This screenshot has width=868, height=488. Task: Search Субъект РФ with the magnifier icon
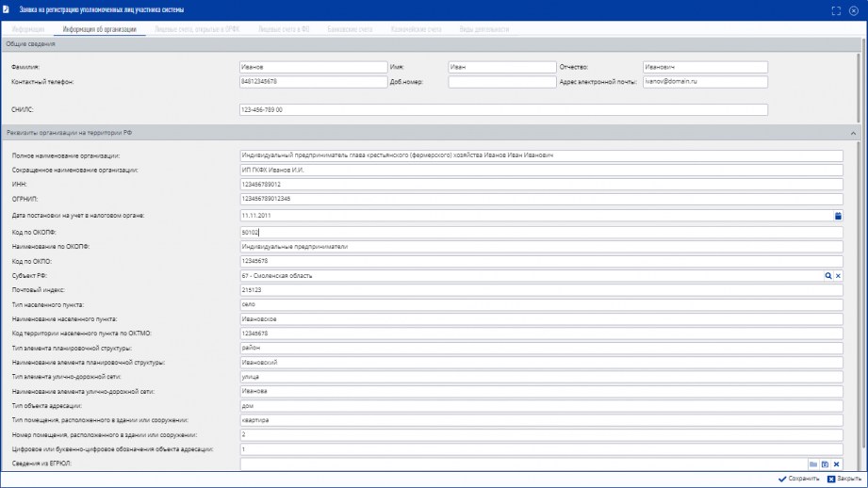click(x=828, y=275)
